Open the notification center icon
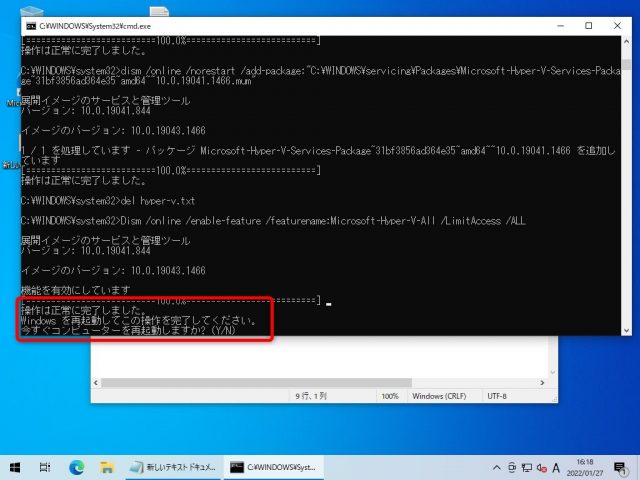Viewport: 640px width, 480px height. click(x=617, y=467)
